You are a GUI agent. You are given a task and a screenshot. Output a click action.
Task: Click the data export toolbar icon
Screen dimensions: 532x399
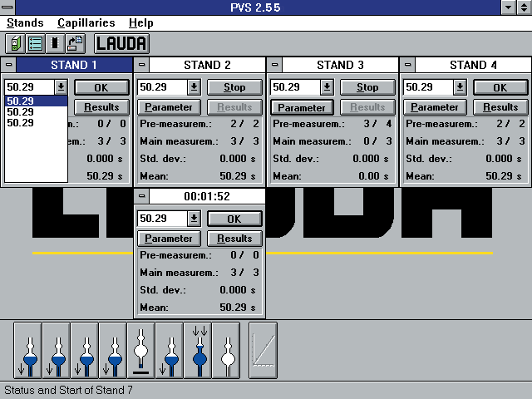[x=75, y=43]
